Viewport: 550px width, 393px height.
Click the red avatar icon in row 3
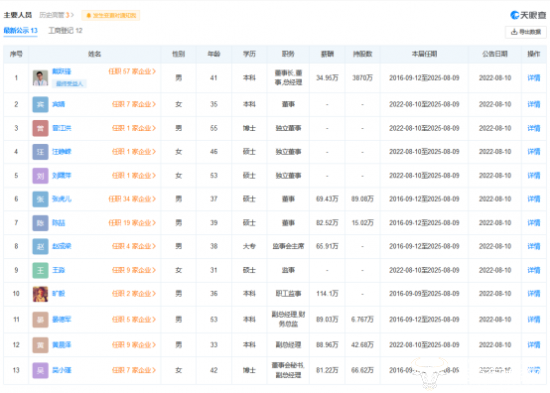40,128
